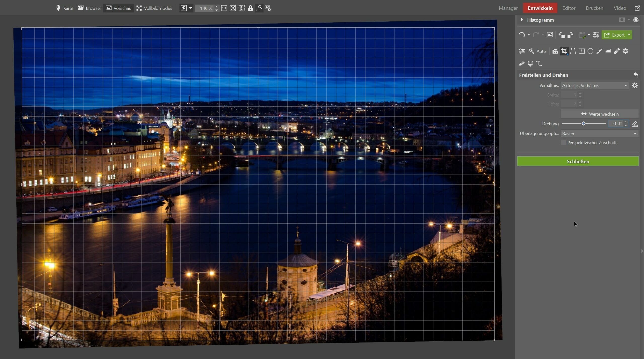
Task: Open the develop settings gear
Action: 626,51
